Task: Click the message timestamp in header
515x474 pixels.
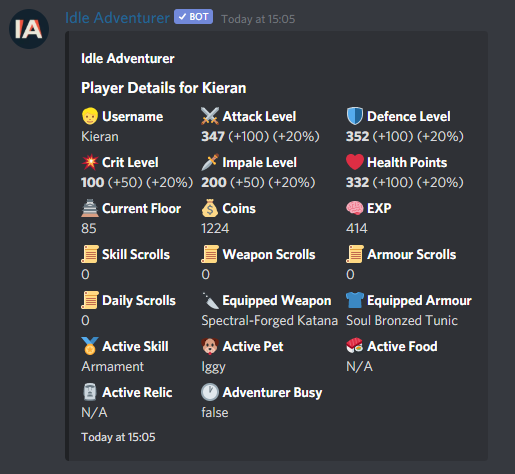Action: pyautogui.click(x=258, y=19)
